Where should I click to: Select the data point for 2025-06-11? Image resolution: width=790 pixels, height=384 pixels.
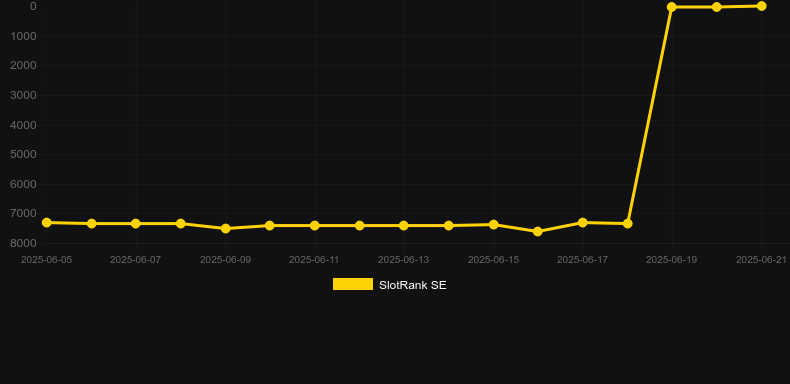pos(315,225)
